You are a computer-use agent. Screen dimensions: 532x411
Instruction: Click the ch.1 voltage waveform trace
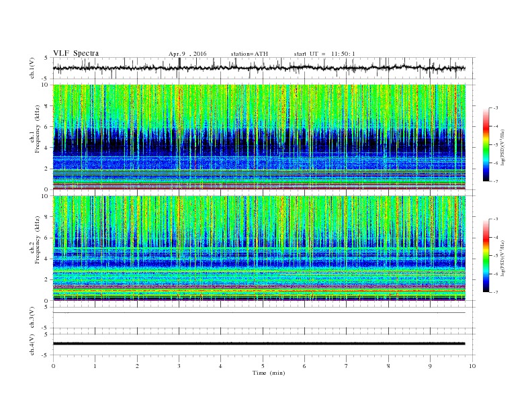tap(259, 68)
